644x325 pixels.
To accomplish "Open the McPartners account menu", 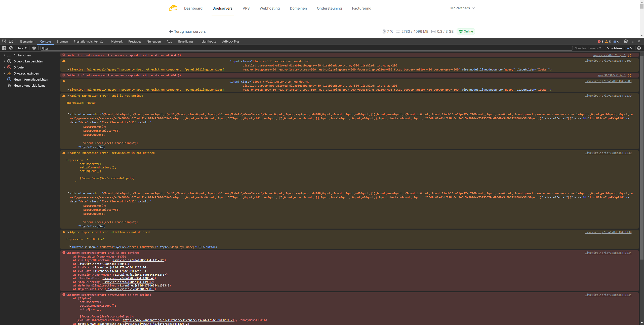I will point(462,8).
